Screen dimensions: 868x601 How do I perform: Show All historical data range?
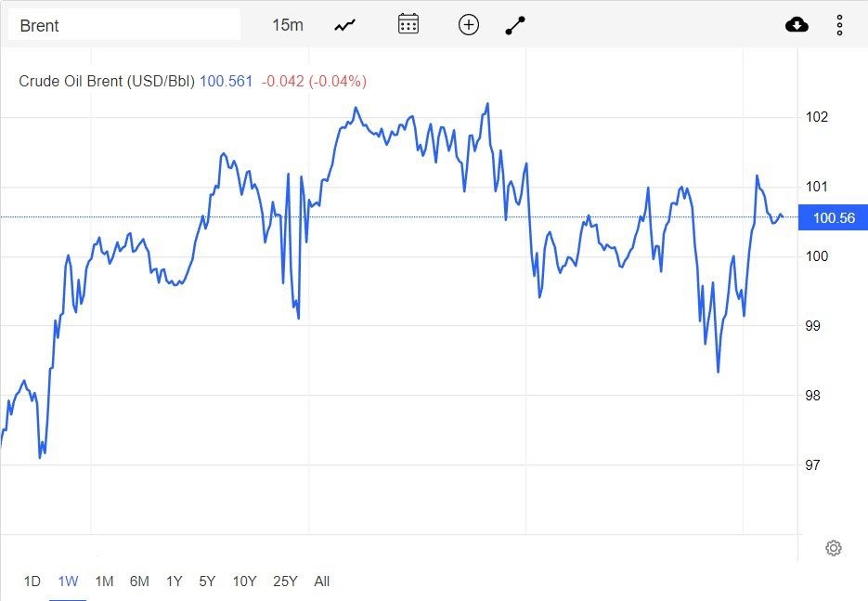(321, 581)
